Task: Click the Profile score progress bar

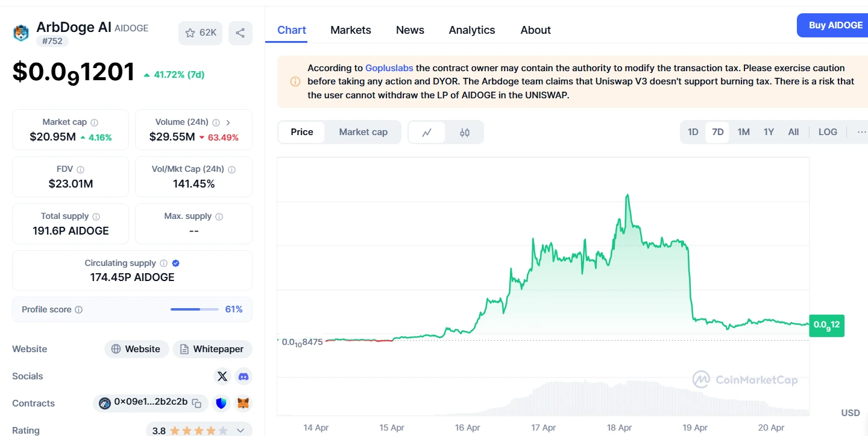Action: click(x=195, y=309)
